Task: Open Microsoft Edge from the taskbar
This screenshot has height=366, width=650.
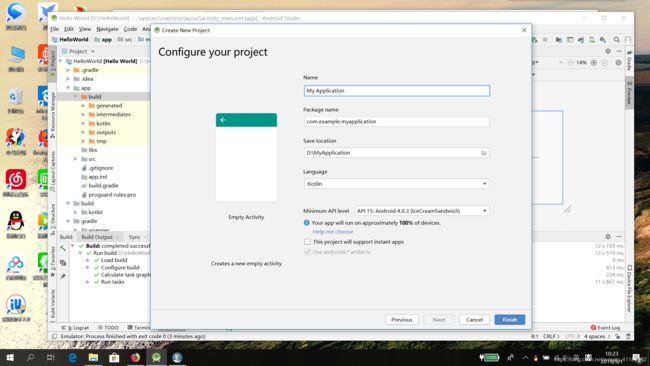Action: pos(73,357)
